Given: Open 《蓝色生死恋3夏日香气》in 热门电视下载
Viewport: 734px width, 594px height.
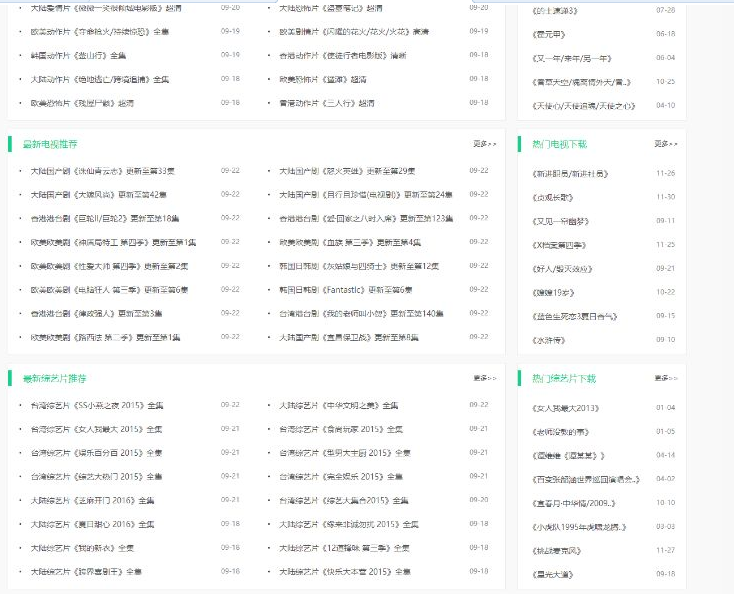Looking at the screenshot, I should 575,317.
